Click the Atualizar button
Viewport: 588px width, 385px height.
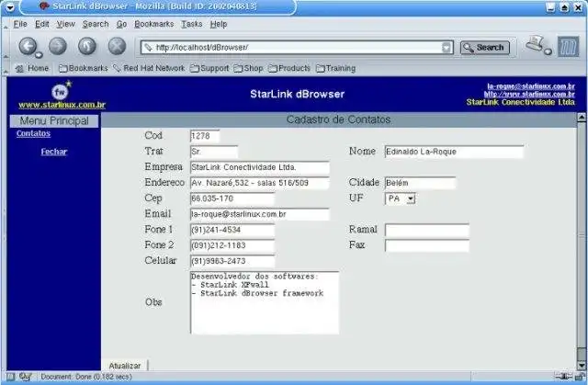point(125,365)
